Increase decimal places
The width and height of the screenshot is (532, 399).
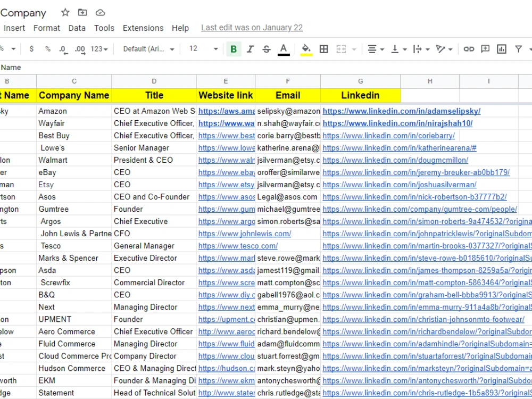tap(80, 49)
